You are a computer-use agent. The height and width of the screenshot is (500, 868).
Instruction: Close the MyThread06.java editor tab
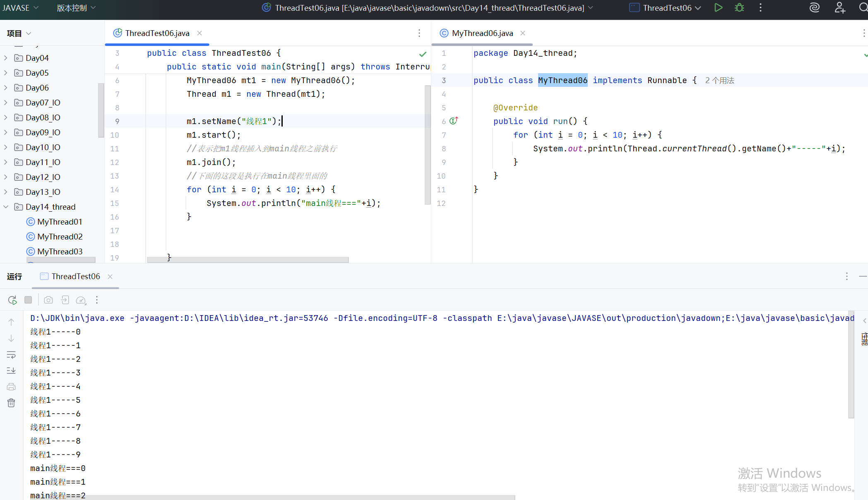tap(523, 33)
